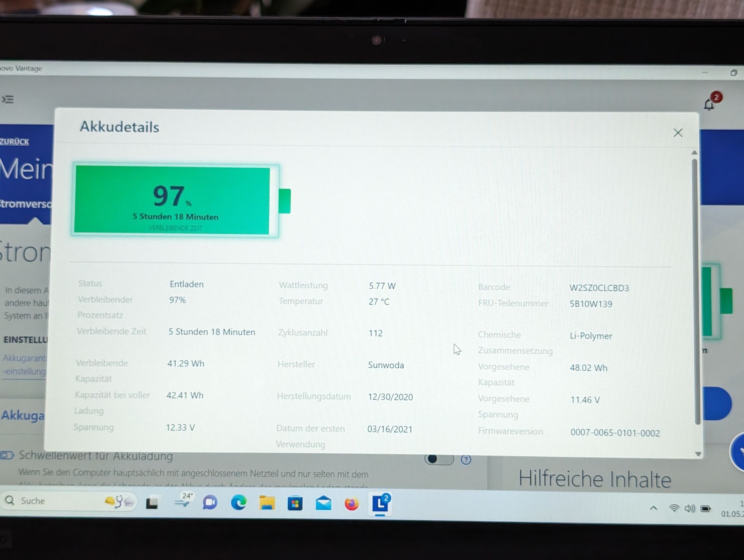Open the Mail app from taskbar

click(x=323, y=503)
